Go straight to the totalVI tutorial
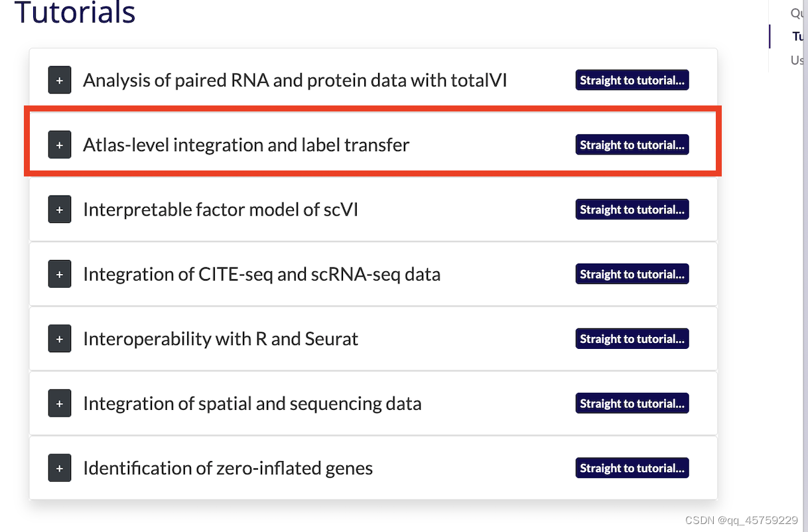This screenshot has width=808, height=532. click(x=632, y=80)
